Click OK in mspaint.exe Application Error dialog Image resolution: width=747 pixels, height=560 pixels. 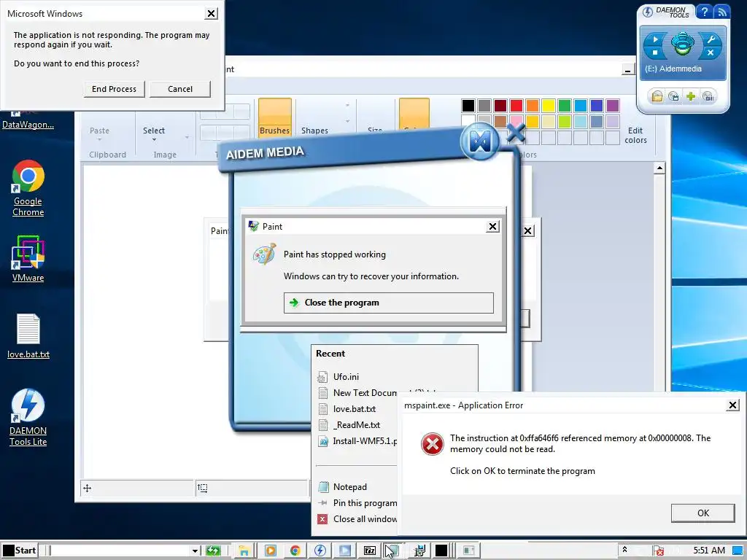703,513
